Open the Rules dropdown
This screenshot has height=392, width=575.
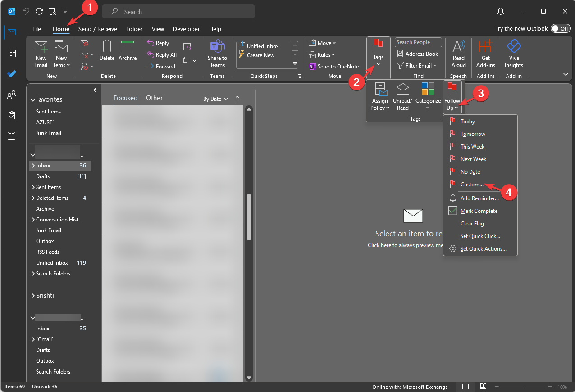[322, 55]
